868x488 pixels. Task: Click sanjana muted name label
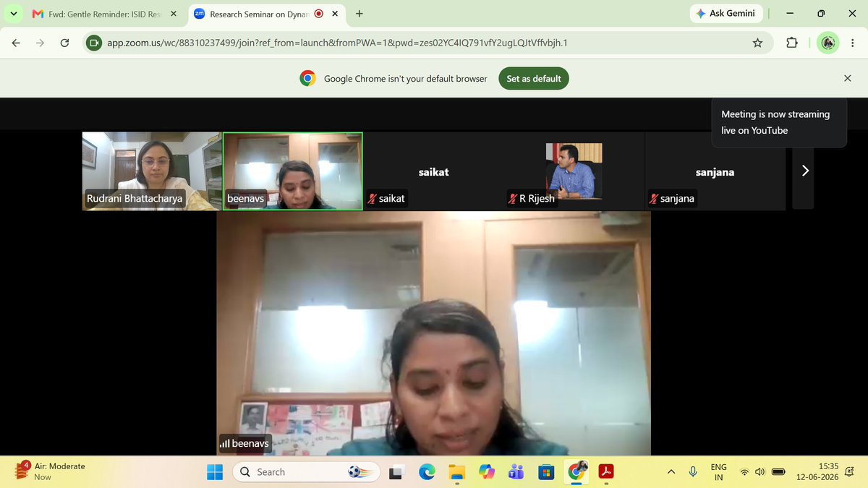(x=673, y=198)
